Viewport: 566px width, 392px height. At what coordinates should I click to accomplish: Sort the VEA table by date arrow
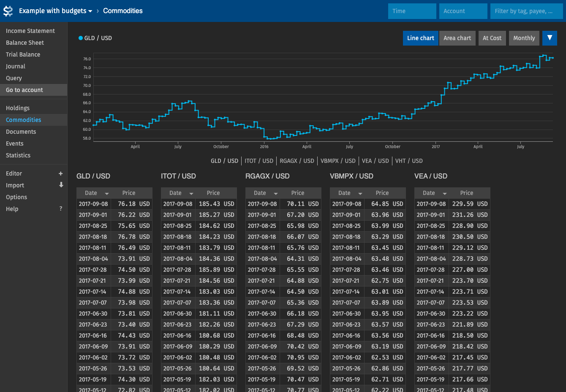(x=445, y=193)
